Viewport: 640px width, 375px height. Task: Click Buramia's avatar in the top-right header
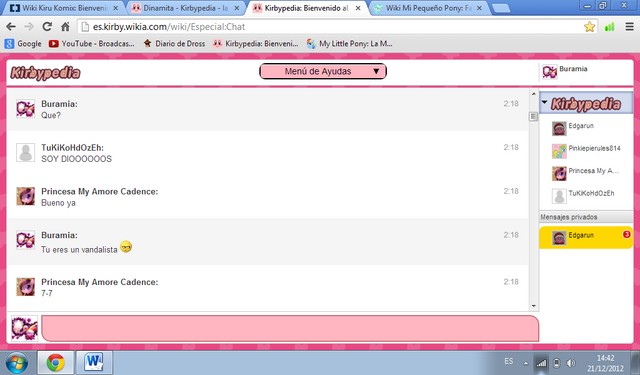pyautogui.click(x=549, y=72)
